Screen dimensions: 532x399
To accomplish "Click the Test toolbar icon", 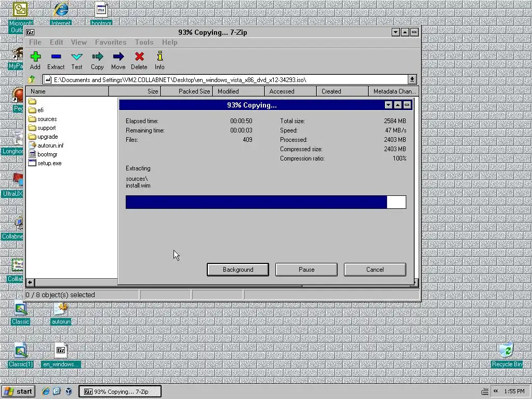I will click(77, 57).
